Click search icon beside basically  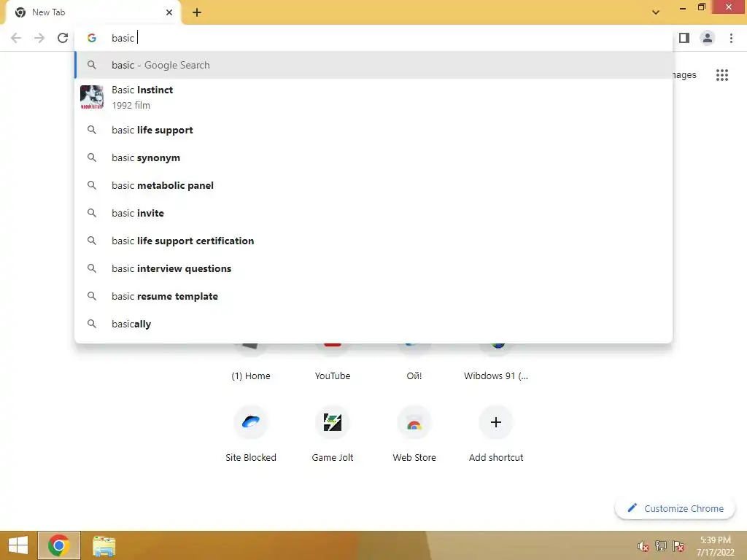pyautogui.click(x=91, y=324)
